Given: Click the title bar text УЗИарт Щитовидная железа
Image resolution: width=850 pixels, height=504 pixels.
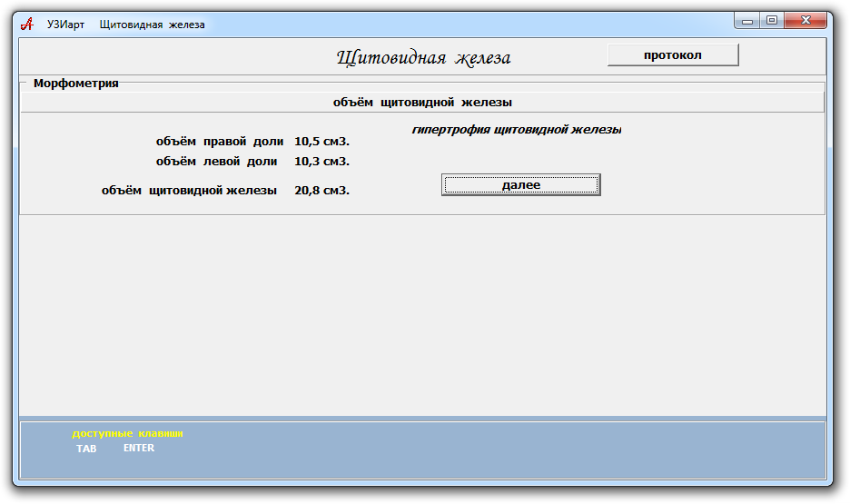Looking at the screenshot, I should [x=125, y=25].
